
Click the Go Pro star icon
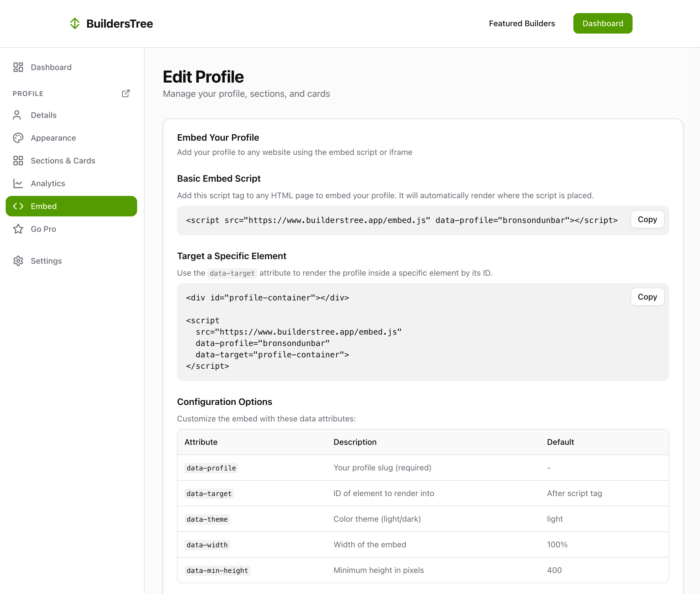[18, 229]
